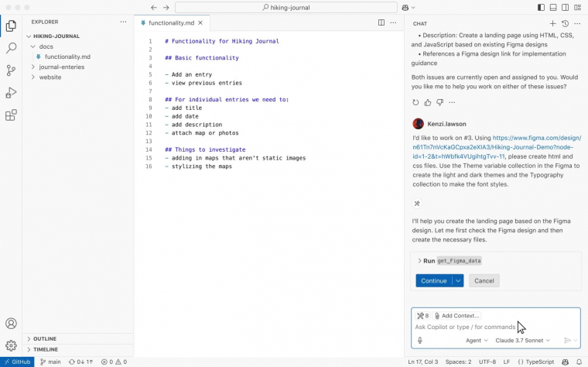588x367 pixels.
Task: Open chat panel more actions ellipsis
Action: pos(577,23)
